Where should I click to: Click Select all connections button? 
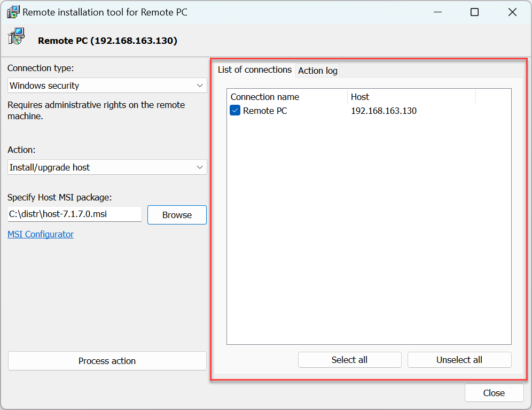click(349, 360)
